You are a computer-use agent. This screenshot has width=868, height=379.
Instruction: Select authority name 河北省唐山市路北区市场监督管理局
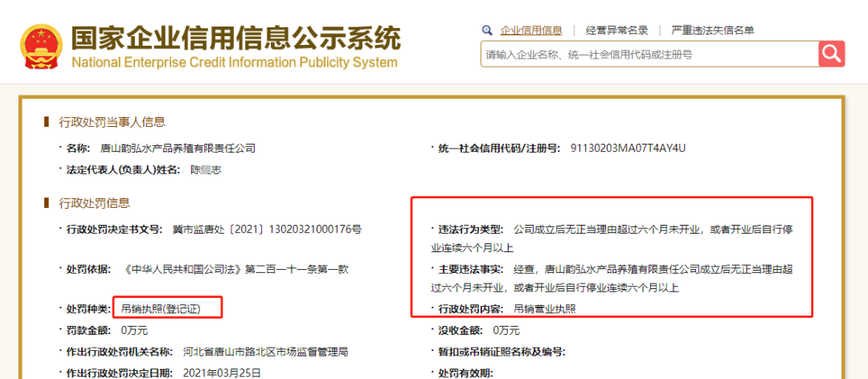click(x=265, y=352)
